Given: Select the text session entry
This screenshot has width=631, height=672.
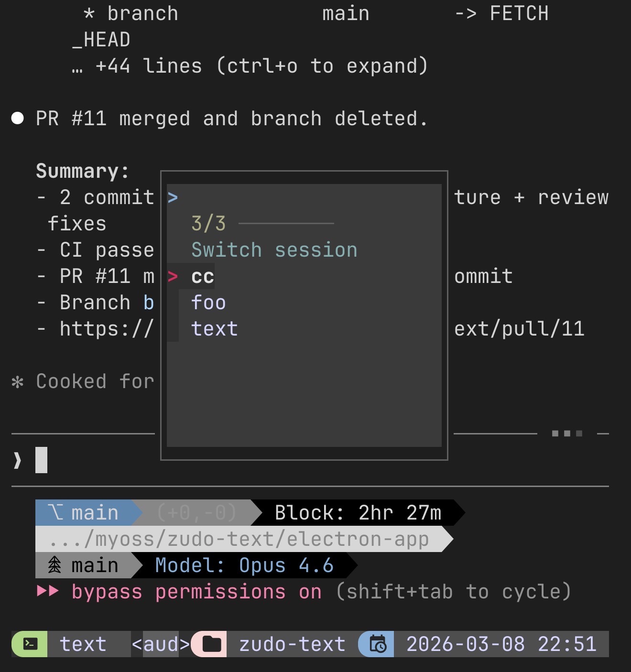Looking at the screenshot, I should (214, 328).
